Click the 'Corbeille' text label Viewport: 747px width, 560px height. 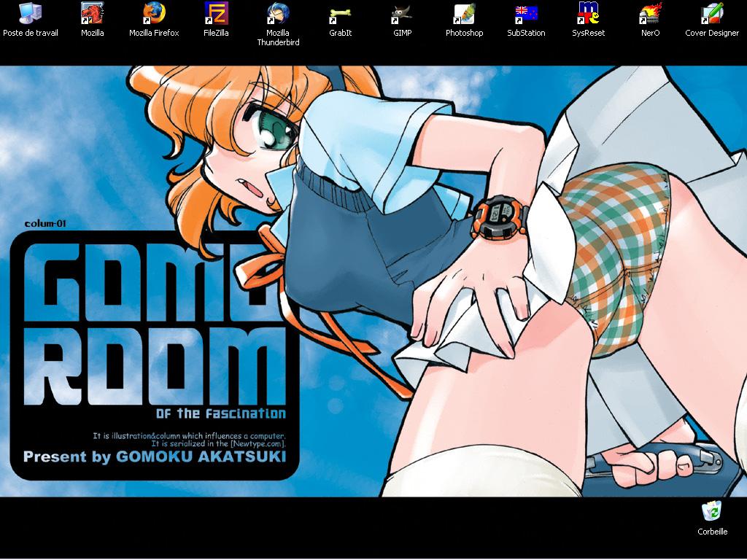712,532
